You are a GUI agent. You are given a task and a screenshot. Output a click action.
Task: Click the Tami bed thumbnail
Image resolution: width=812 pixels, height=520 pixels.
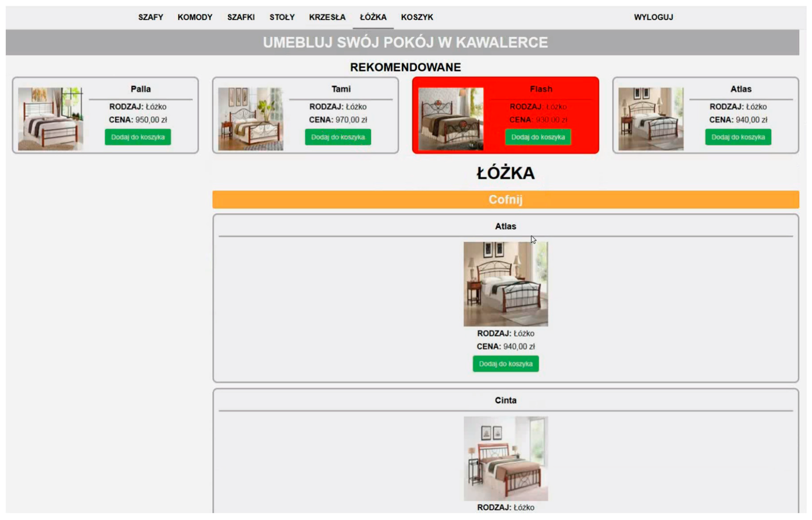coord(250,119)
